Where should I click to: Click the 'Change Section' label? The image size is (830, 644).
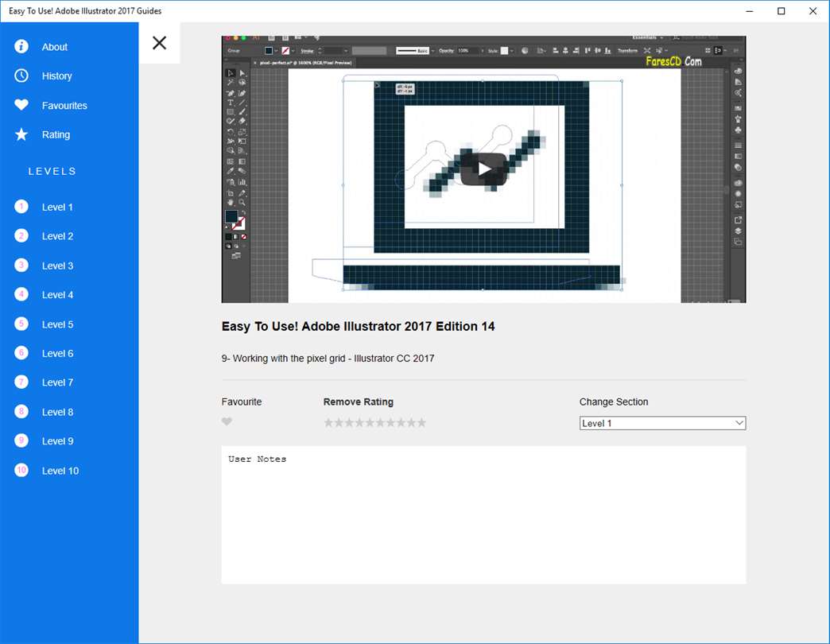pos(614,402)
